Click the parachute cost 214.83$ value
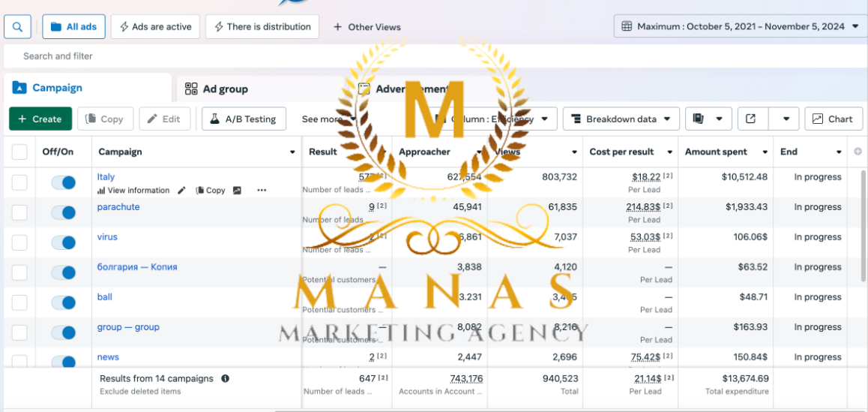The width and height of the screenshot is (868, 412). (x=643, y=207)
